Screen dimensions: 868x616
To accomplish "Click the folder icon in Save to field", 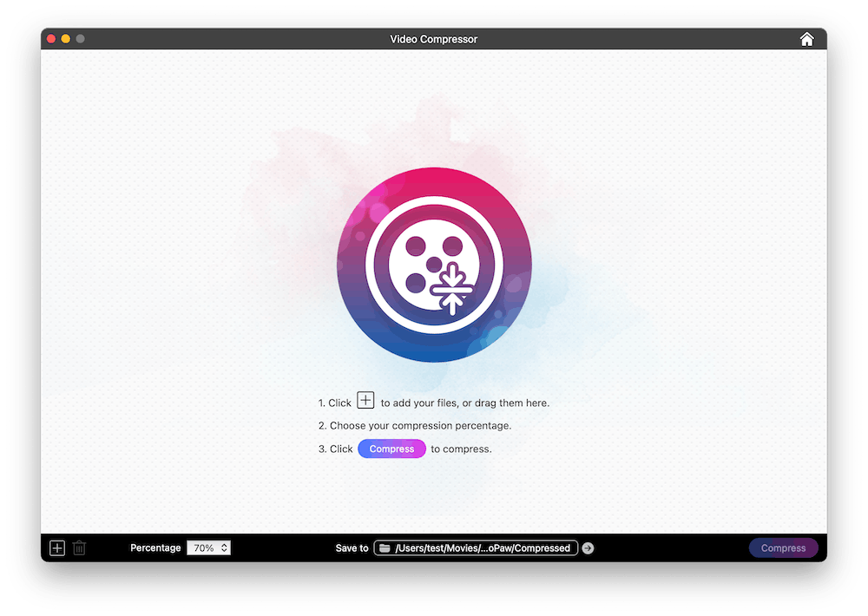I will [x=385, y=548].
